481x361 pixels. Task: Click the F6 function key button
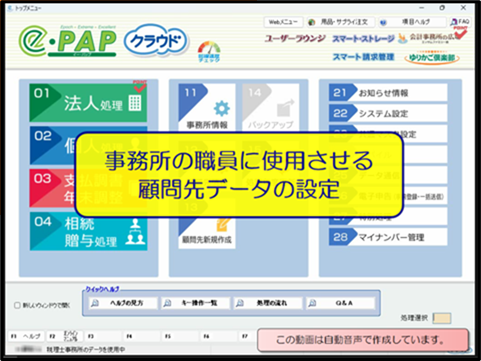[219, 336]
